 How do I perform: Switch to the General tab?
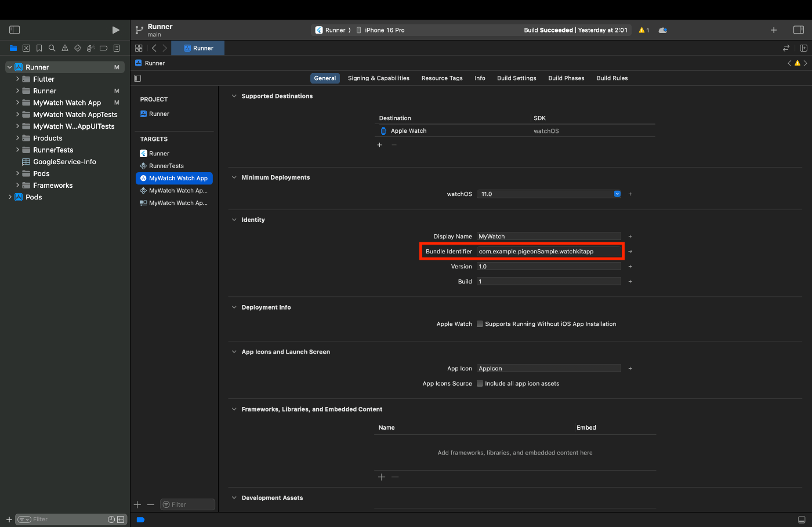pos(325,78)
